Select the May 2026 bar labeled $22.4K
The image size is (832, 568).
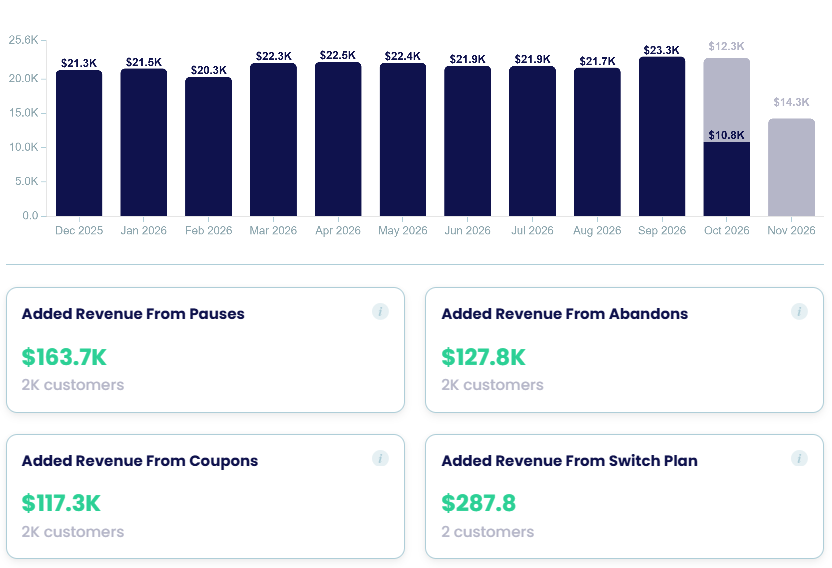403,140
